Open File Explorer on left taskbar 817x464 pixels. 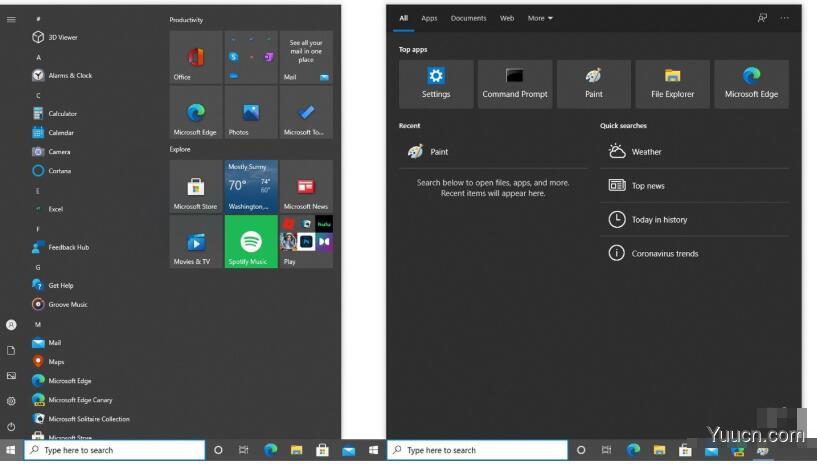[x=296, y=450]
